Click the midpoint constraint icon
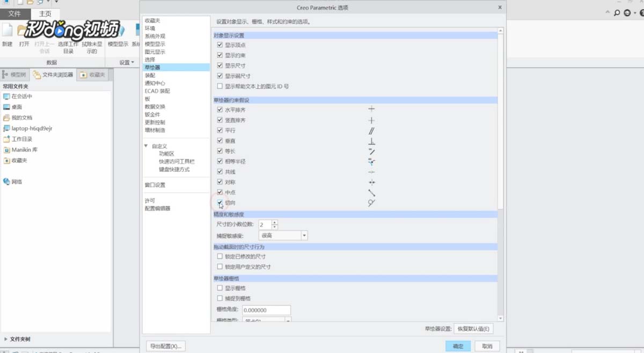Image resolution: width=644 pixels, height=353 pixels. click(371, 192)
